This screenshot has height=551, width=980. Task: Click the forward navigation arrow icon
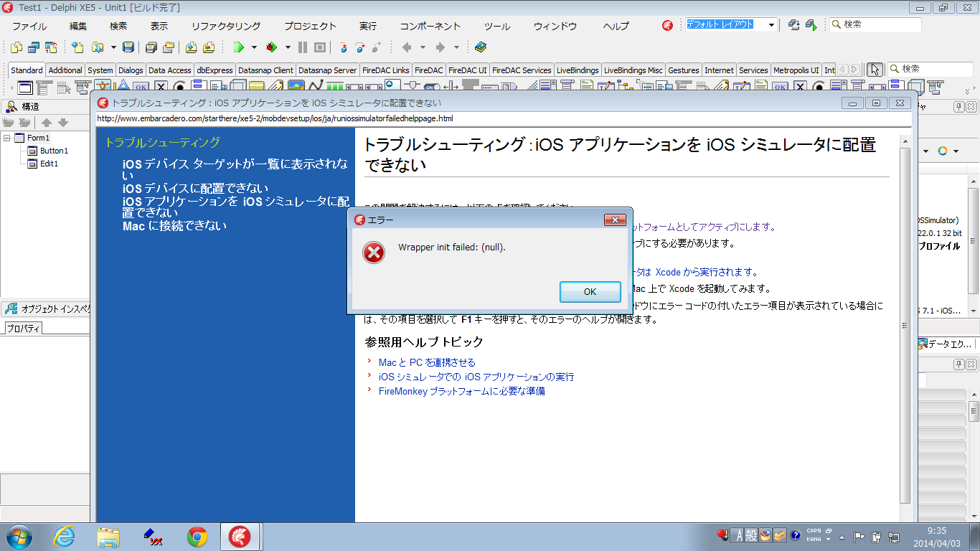coord(440,47)
